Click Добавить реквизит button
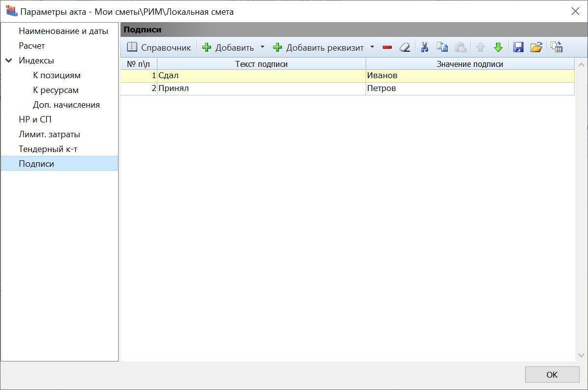 [x=318, y=47]
